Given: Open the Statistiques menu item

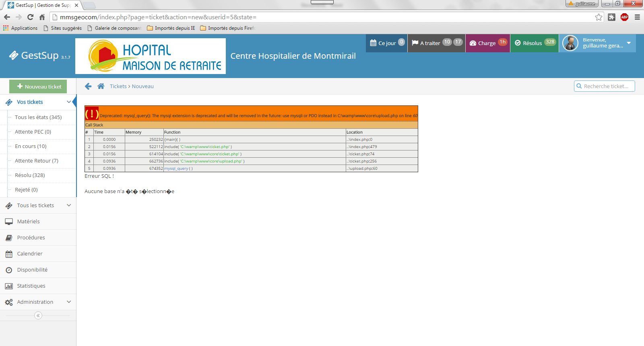Looking at the screenshot, I should coord(38,286).
